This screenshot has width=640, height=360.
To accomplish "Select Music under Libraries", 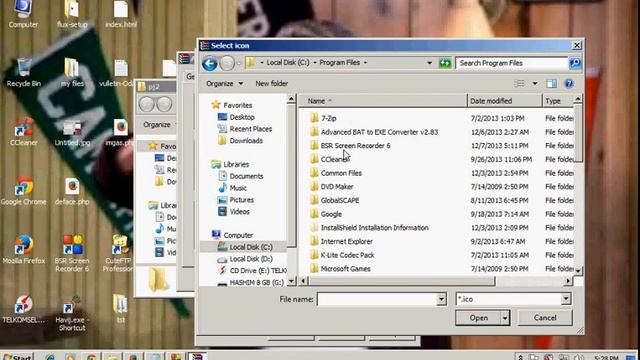I will [x=238, y=188].
